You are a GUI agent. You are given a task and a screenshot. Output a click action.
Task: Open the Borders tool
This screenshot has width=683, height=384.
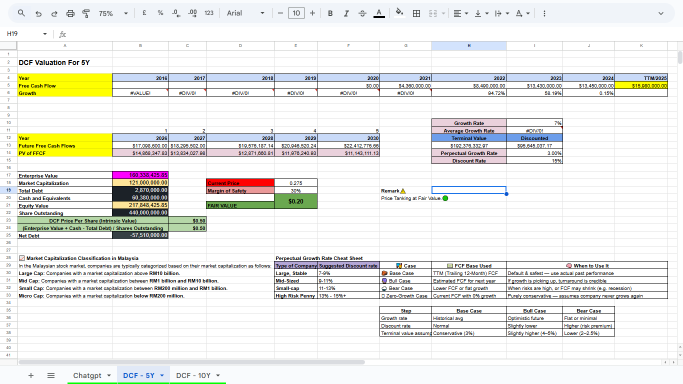(416, 13)
